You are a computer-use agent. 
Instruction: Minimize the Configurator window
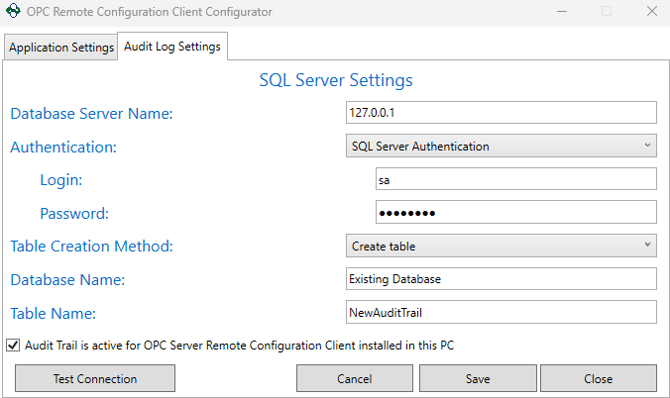(562, 12)
